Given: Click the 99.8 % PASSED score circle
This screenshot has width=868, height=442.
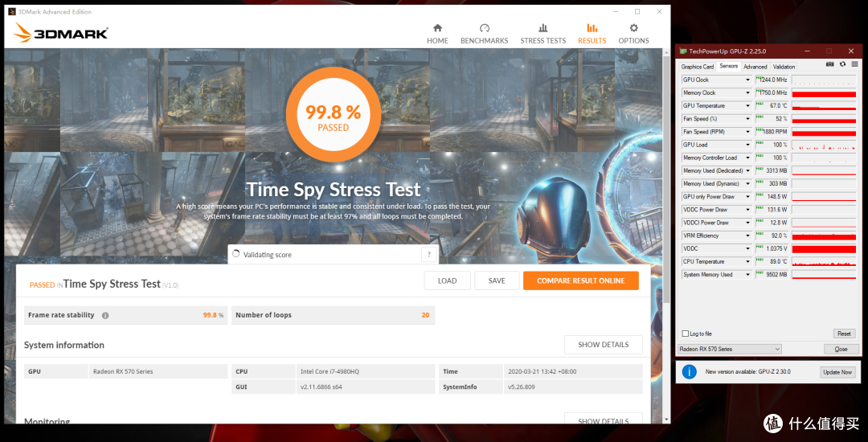Looking at the screenshot, I should [334, 116].
